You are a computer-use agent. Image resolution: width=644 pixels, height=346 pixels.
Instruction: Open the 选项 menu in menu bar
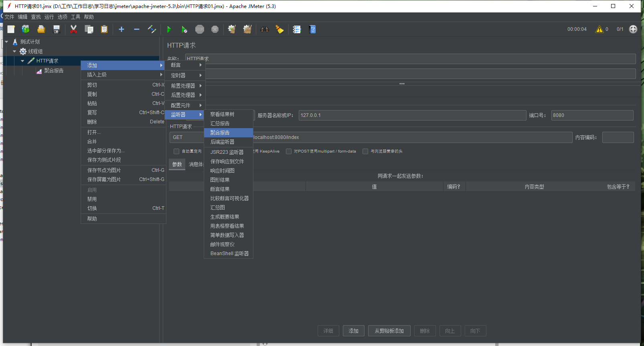coord(62,17)
